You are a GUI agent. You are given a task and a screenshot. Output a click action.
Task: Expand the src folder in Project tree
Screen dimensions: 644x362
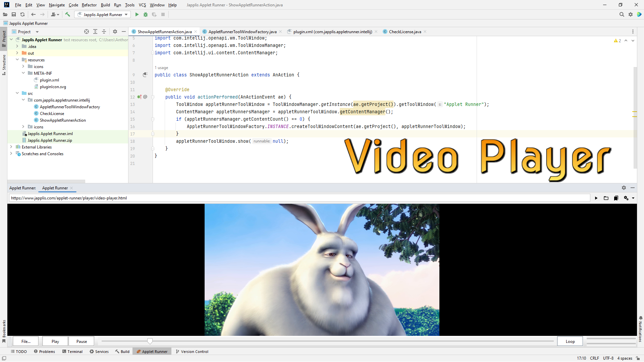point(17,93)
